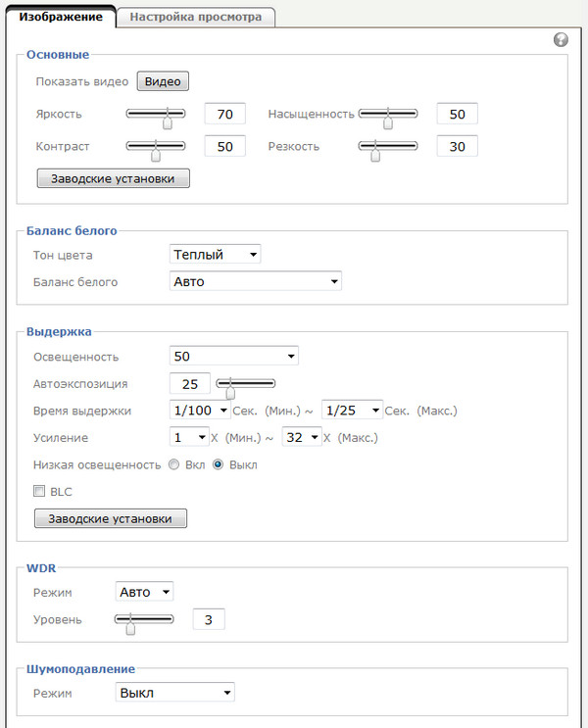
Task: Click the Яркость slider handle
Action: pos(168,122)
